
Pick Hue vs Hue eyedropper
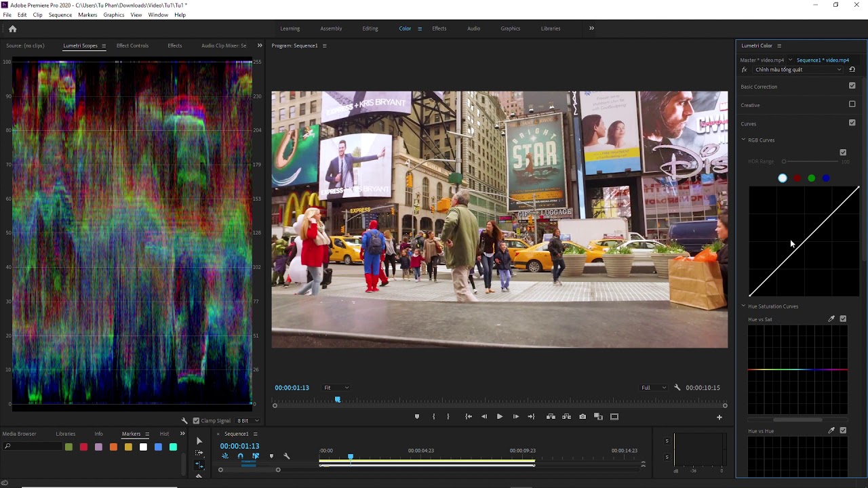click(831, 430)
